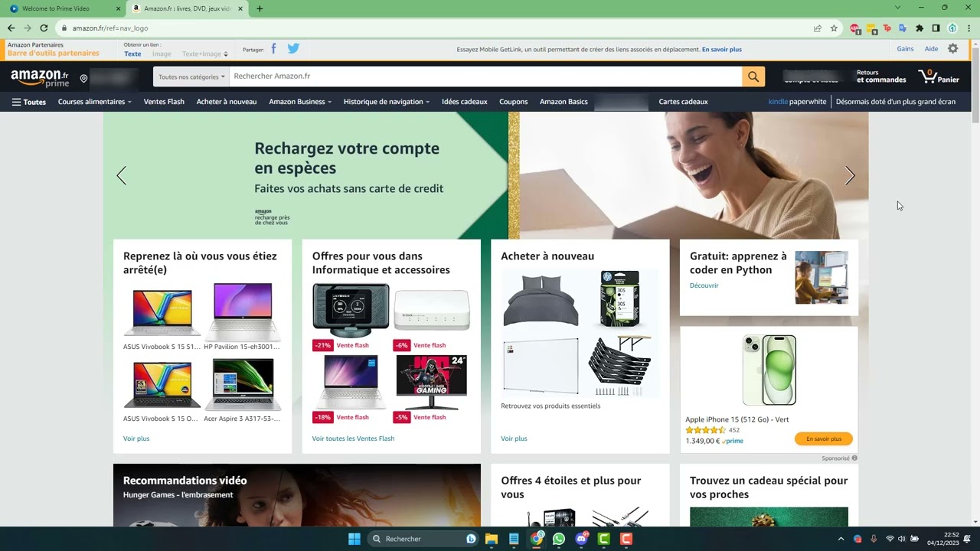Open Acheter à nouveau in the nav bar

coord(227,102)
